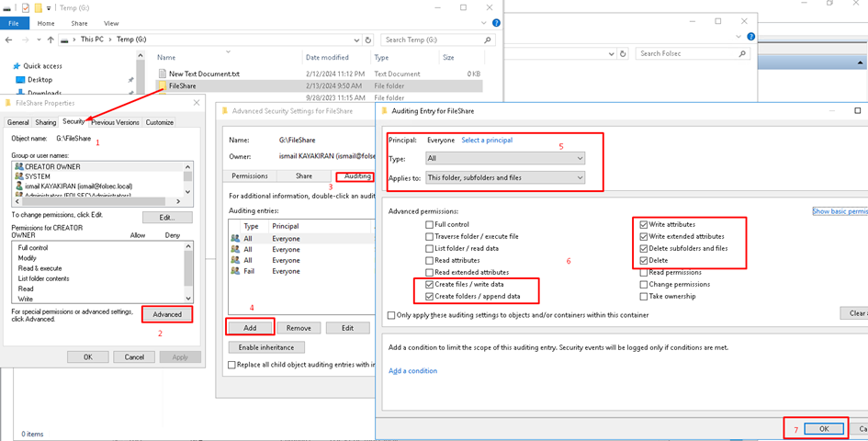Open the Type dropdown set to All
This screenshot has height=441, width=868.
[504, 158]
